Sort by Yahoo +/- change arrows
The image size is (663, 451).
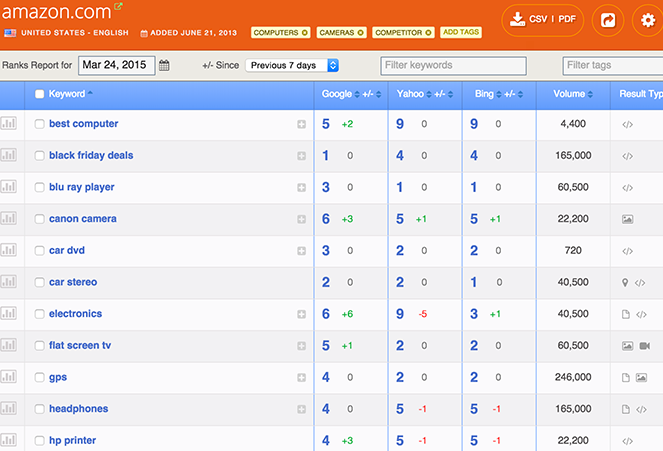(450, 95)
